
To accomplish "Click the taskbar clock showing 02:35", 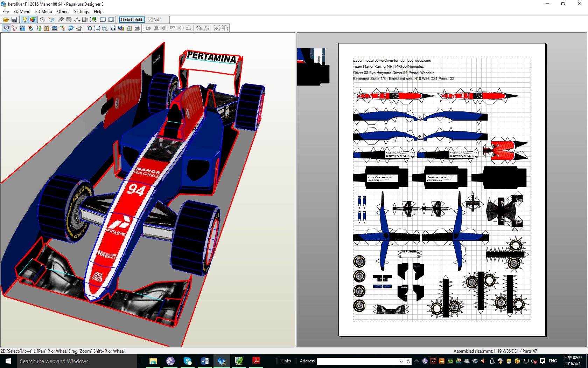I will (573, 361).
